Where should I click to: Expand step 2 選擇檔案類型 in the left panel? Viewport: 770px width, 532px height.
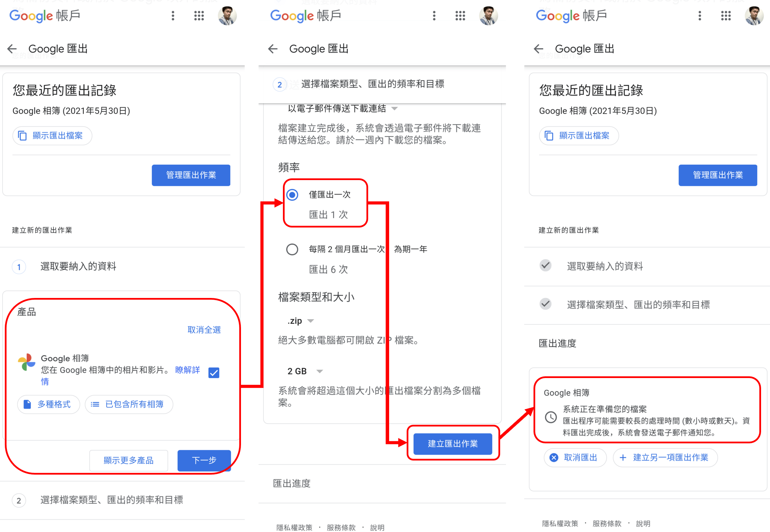pyautogui.click(x=111, y=500)
